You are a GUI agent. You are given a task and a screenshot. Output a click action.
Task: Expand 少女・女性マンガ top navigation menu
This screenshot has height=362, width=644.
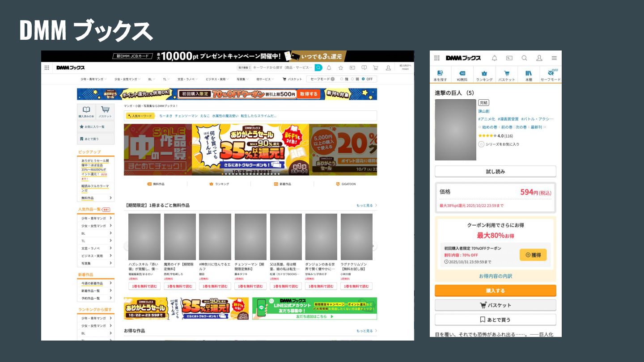click(127, 79)
